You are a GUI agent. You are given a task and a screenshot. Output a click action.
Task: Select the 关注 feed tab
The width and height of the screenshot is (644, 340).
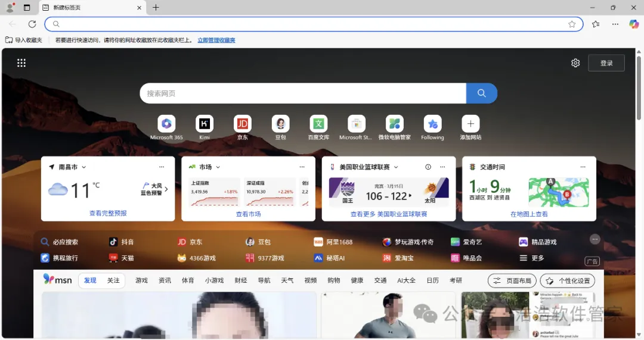pyautogui.click(x=113, y=280)
